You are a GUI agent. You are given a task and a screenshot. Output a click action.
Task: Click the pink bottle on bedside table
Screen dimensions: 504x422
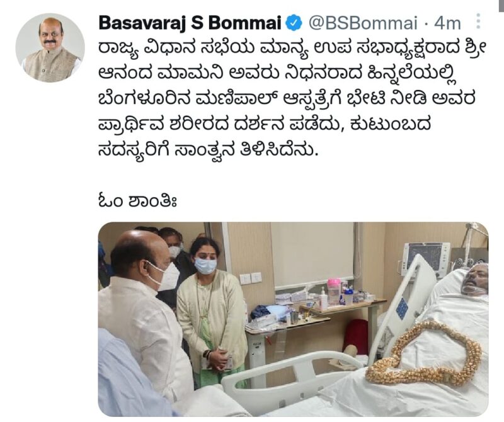[x=334, y=290]
